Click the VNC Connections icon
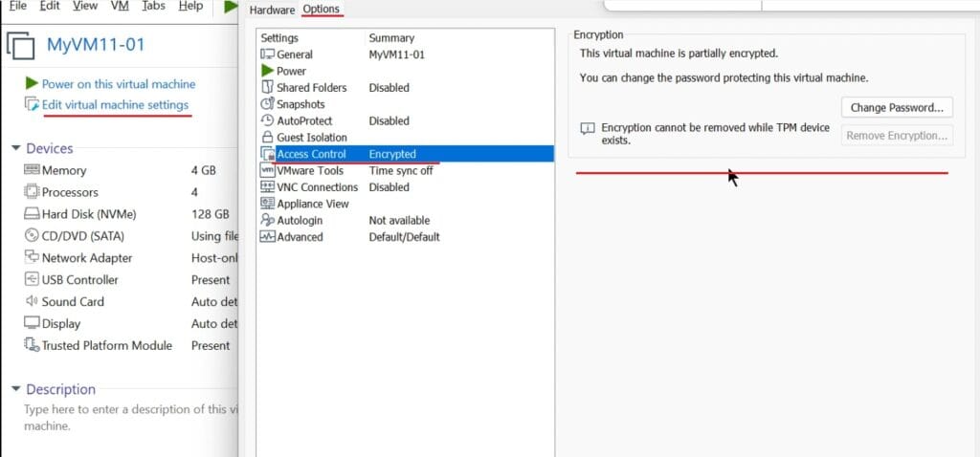Screen dimensions: 980x457 point(268,186)
